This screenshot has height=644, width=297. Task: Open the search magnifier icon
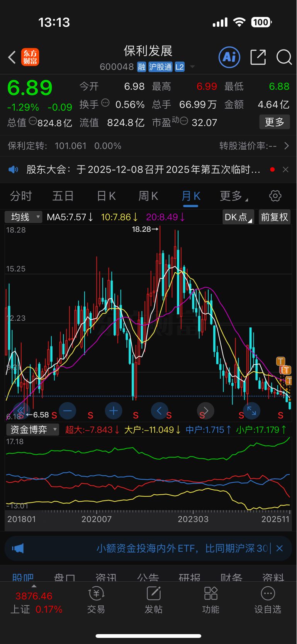point(284,57)
